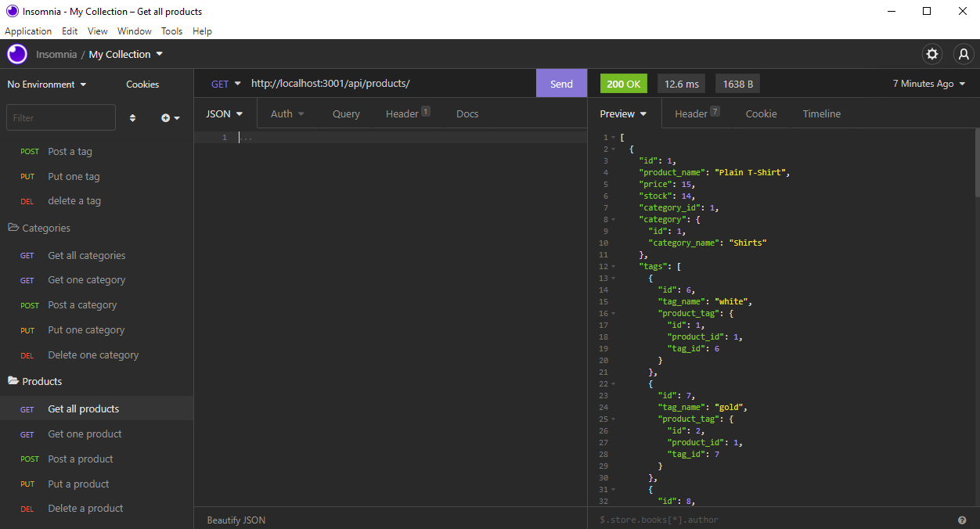Click the account/user icon in the header
This screenshot has height=529, width=980.
(x=963, y=54)
